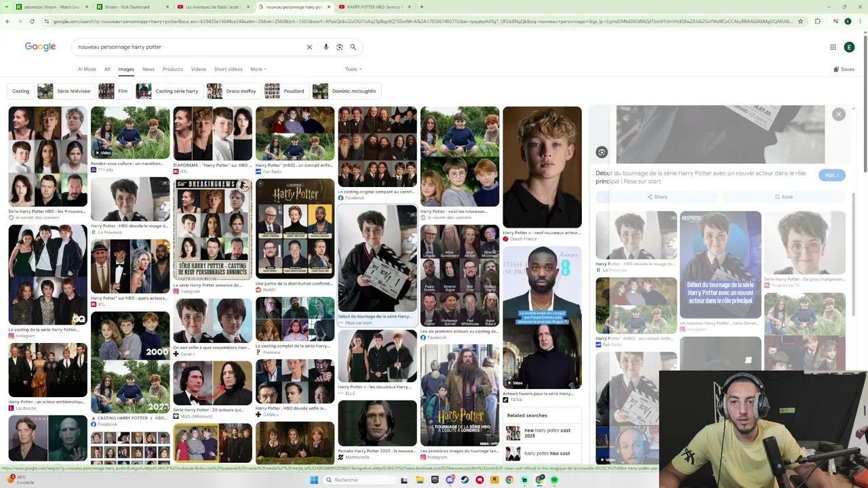Apply the Casting série harry chip
The width and height of the screenshot is (868, 488).
[x=169, y=91]
